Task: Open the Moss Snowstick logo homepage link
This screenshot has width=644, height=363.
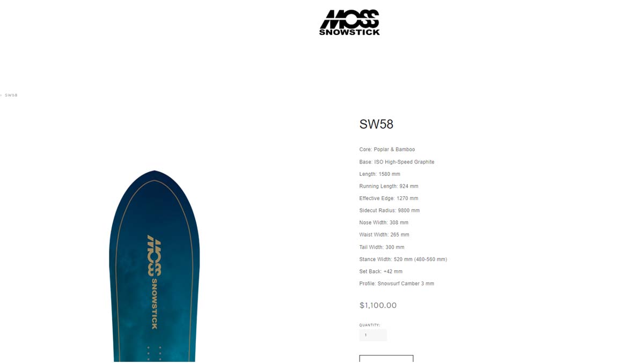Action: (x=349, y=22)
